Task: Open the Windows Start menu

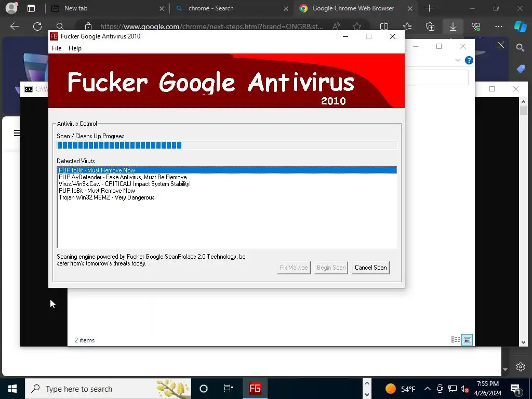Action: click(x=12, y=389)
